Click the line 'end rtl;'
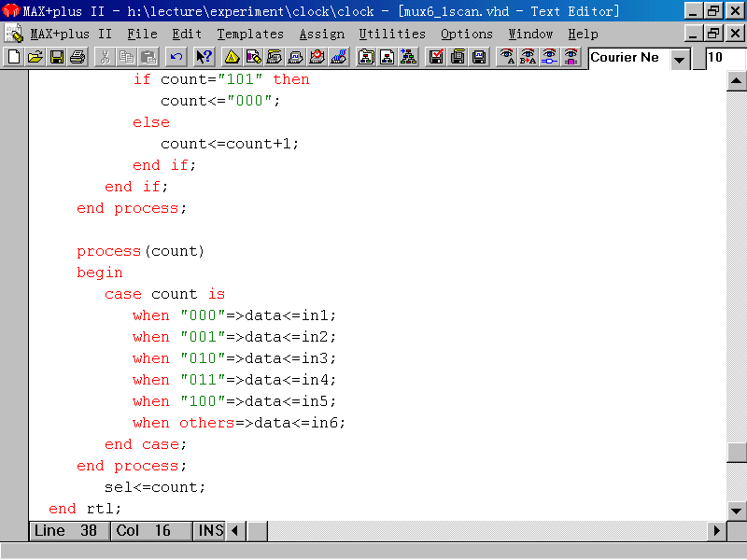The height and width of the screenshot is (560, 747). 85,509
